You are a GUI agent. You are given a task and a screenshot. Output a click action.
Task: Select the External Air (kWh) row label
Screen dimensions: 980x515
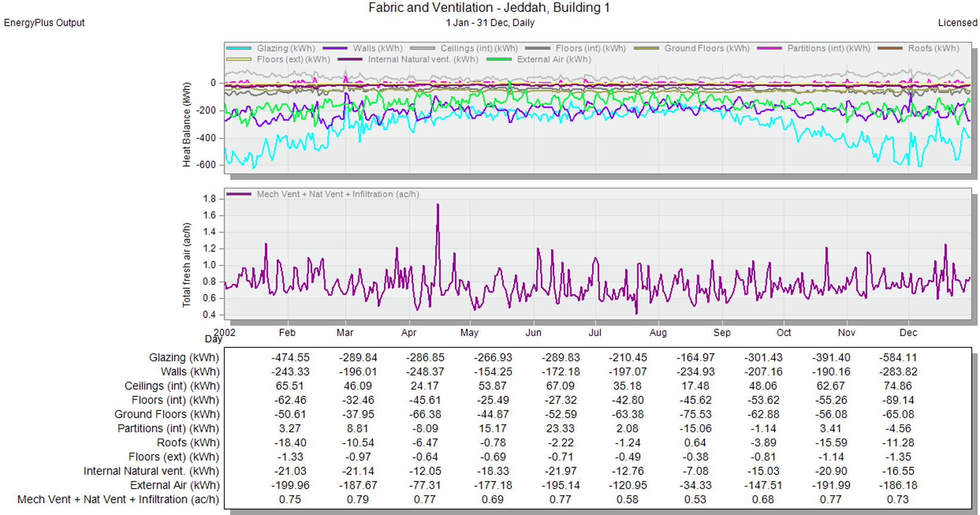[175, 485]
